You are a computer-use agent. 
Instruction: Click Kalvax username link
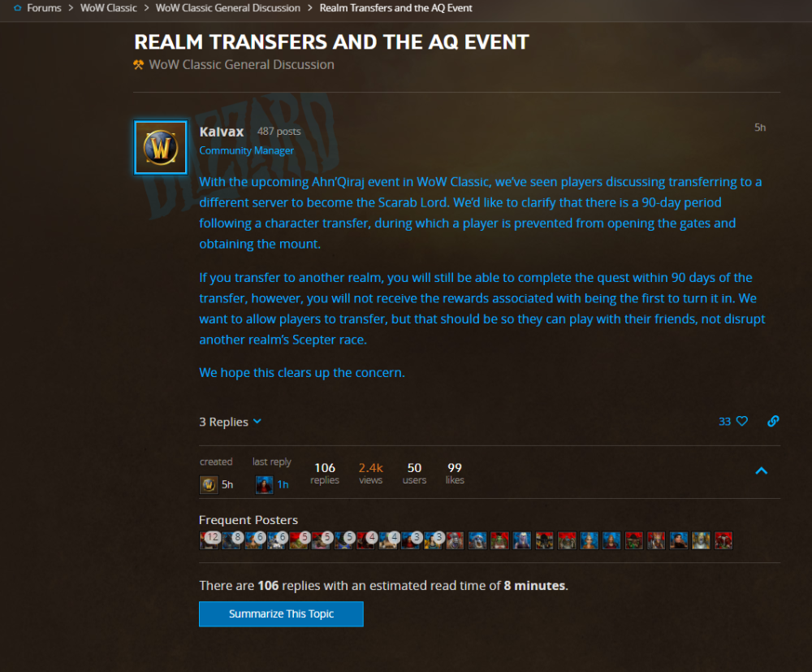coord(221,132)
